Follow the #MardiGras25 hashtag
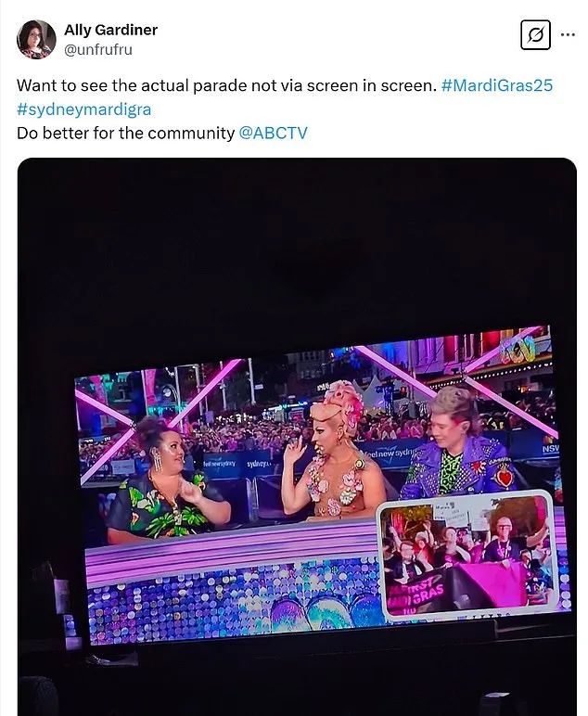Screen dimensions: 588x716 coord(497,85)
